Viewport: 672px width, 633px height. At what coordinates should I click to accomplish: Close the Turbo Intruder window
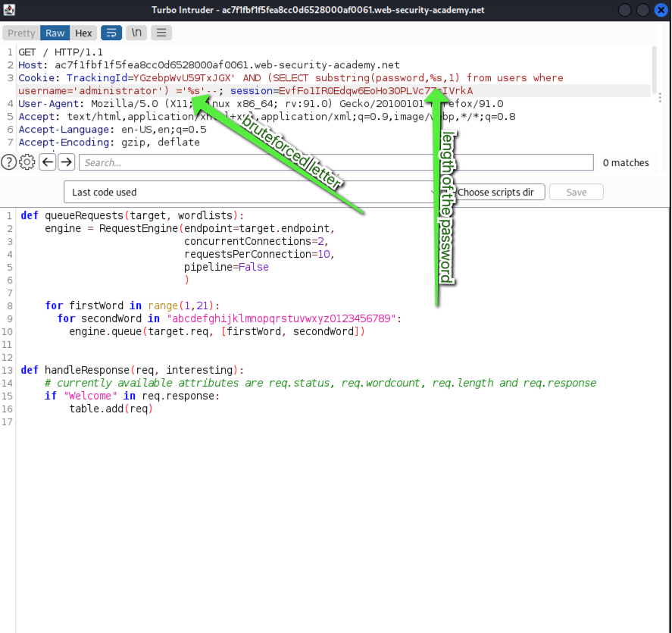click(661, 10)
